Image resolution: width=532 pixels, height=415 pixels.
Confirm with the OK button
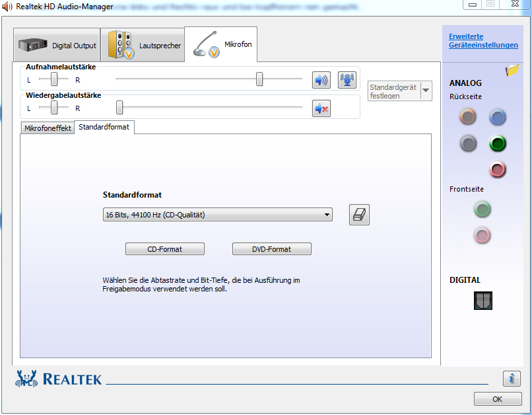[x=498, y=399]
